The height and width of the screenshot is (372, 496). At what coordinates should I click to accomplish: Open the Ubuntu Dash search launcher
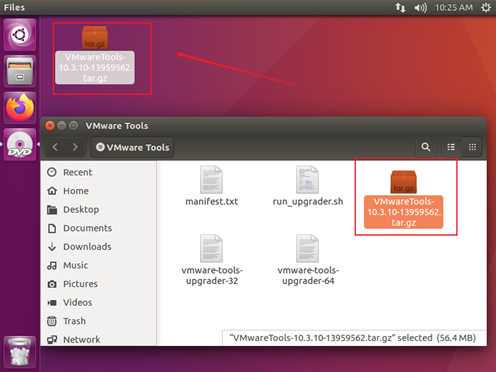[x=20, y=35]
